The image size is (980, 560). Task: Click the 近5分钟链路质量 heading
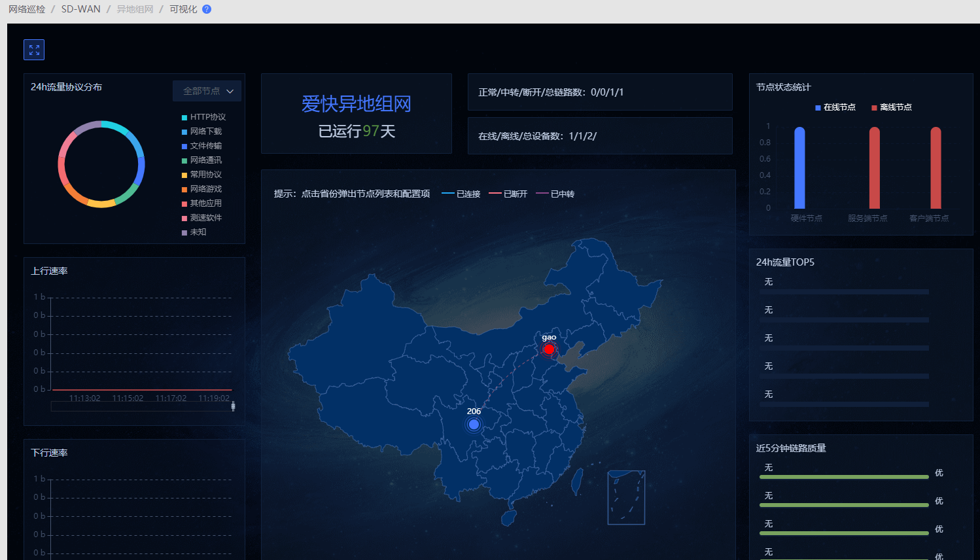click(x=791, y=448)
